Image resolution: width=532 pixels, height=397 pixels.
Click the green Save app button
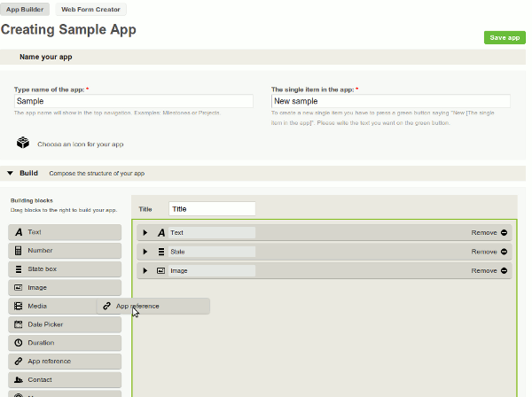point(505,37)
